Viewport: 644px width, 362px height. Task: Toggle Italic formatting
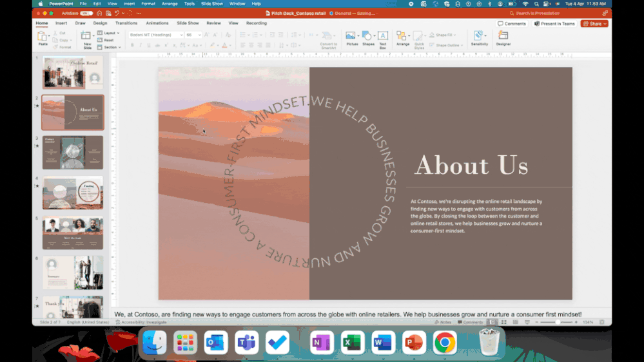(x=141, y=45)
